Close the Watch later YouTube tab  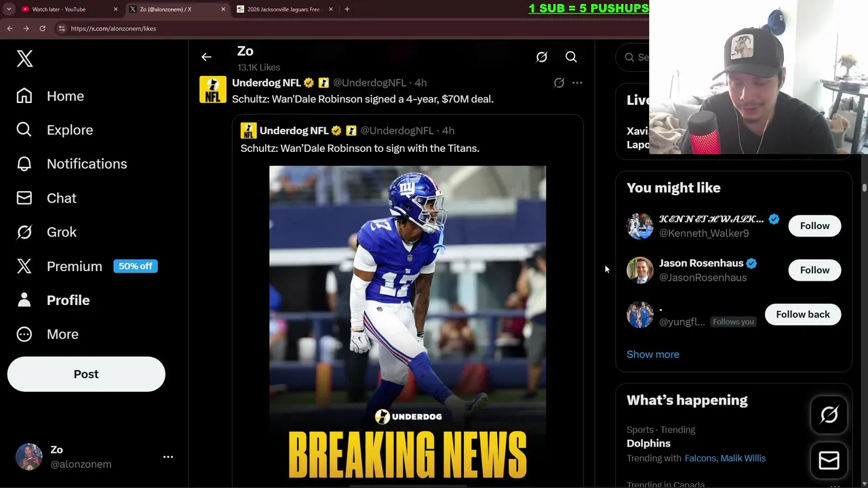[x=115, y=9]
